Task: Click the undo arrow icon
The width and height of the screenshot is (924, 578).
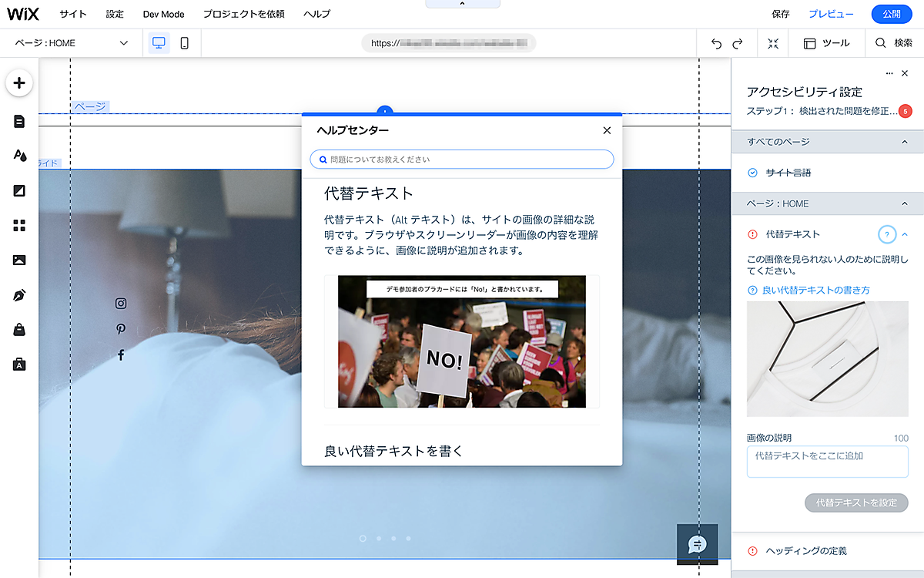Action: [x=716, y=44]
